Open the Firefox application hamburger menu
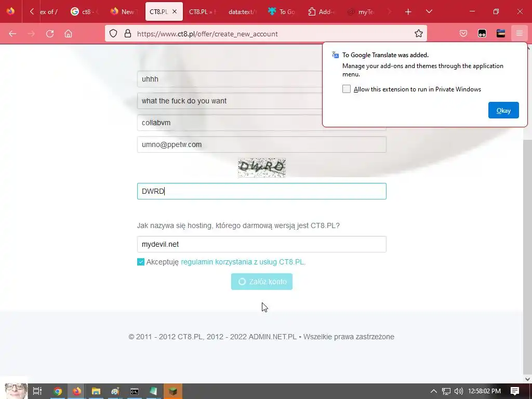 (x=520, y=34)
